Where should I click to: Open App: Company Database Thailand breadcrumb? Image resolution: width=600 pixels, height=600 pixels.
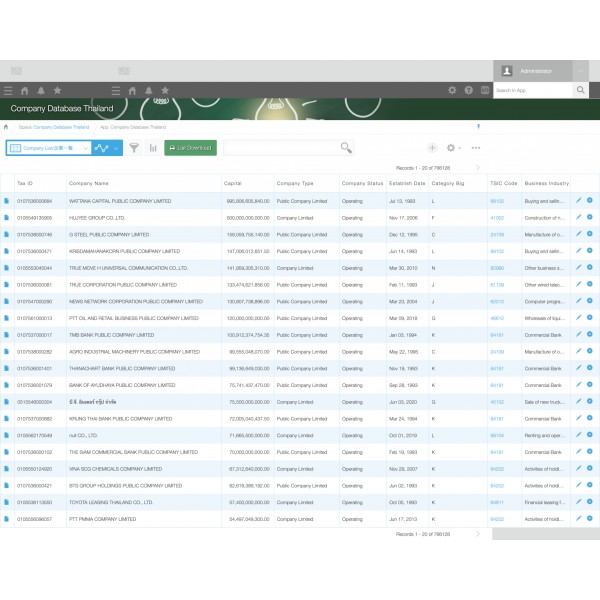[133, 127]
